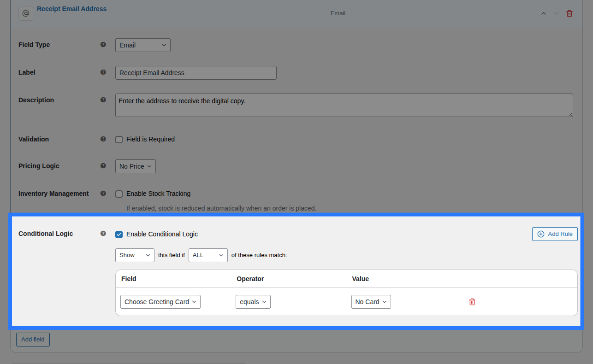Open the Choose Greeting Card field dropdown
The image size is (593, 364).
tap(160, 302)
